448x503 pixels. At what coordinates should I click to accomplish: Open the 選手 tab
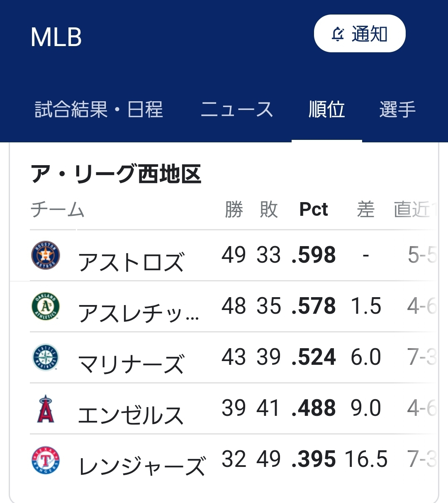397,110
